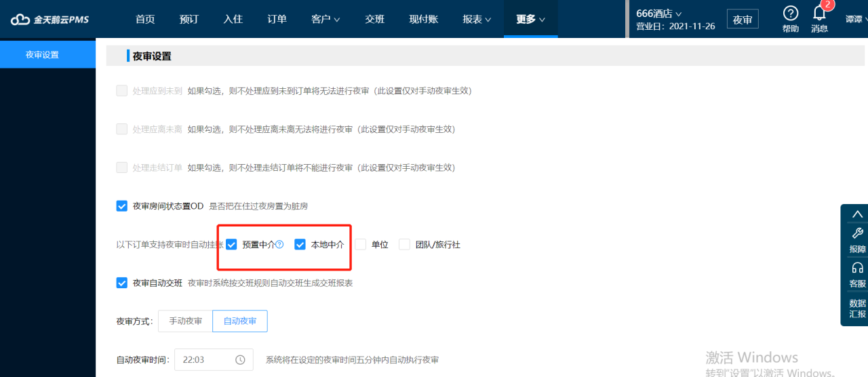Expand the 客户 dropdown menu
Screen dimensions: 868x377
(325, 19)
